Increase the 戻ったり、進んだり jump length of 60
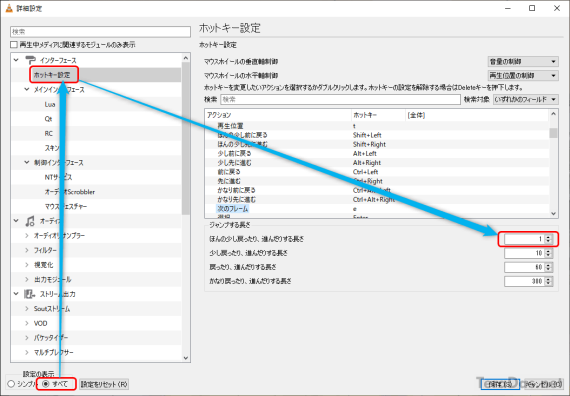Image resolution: width=570 pixels, height=396 pixels. click(549, 265)
